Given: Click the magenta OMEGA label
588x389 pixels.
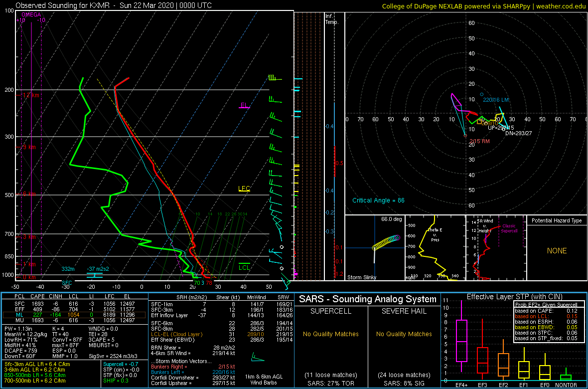Looking at the screenshot, I should (31, 14).
